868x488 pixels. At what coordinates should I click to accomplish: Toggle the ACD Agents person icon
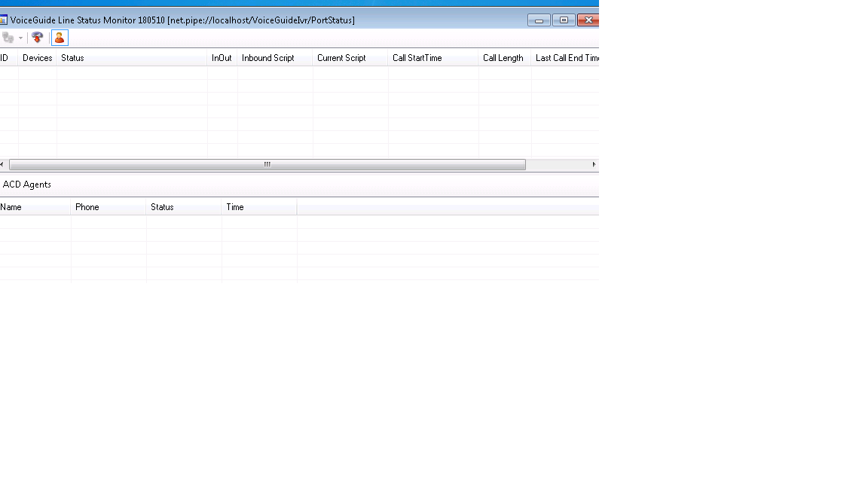(x=60, y=38)
